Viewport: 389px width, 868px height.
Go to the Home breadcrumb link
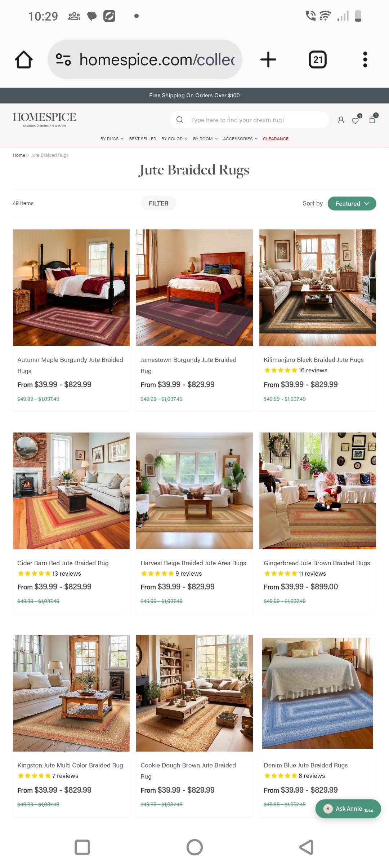tap(19, 155)
